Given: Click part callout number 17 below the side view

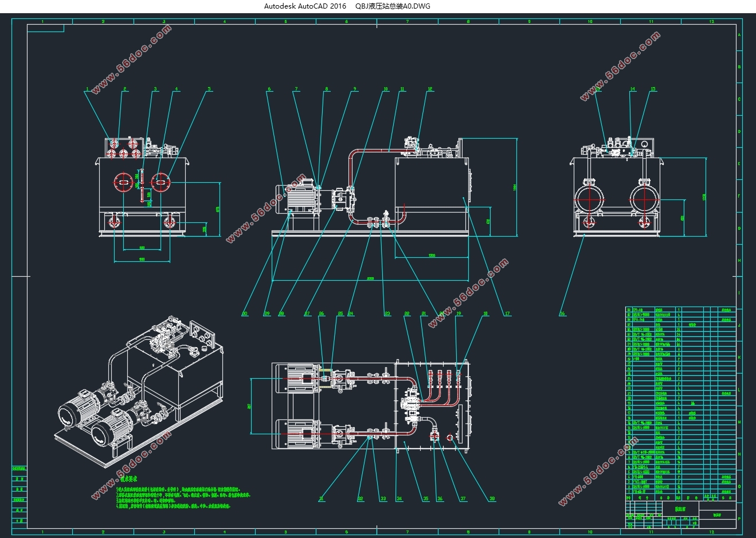Looking at the screenshot, I should point(507,313).
